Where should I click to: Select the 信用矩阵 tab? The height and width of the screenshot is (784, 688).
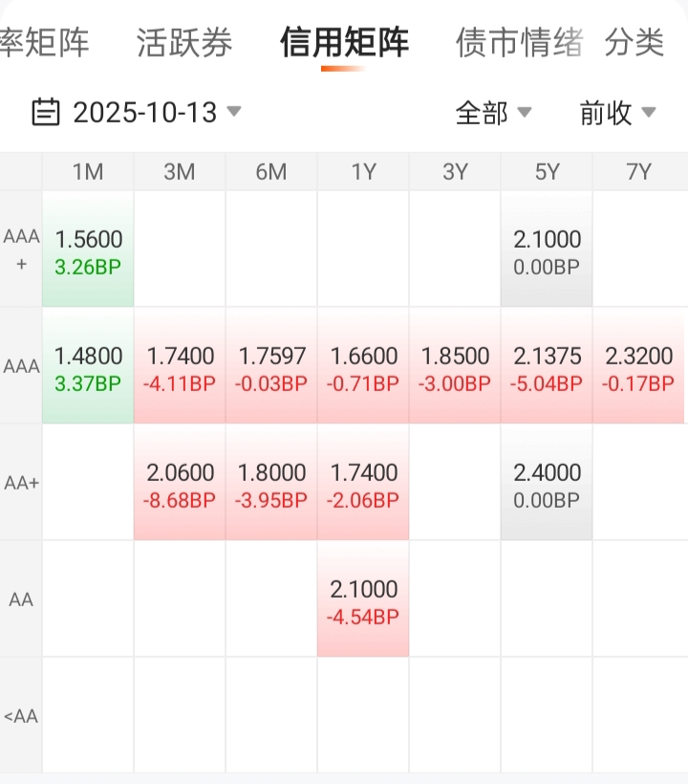[344, 42]
